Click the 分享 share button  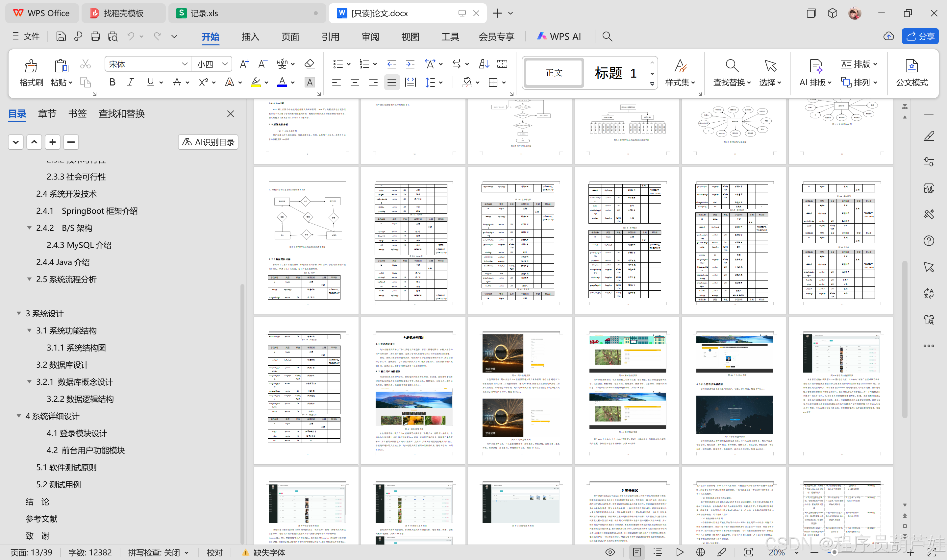pyautogui.click(x=920, y=36)
